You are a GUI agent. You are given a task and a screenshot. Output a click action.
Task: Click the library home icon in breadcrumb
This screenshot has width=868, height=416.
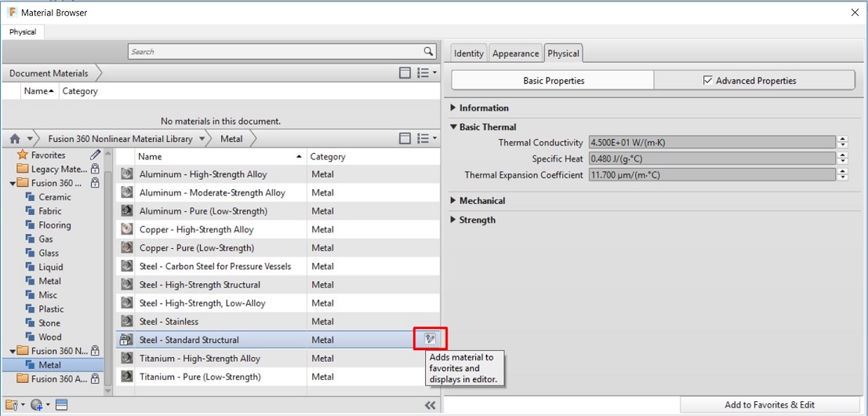tap(15, 139)
